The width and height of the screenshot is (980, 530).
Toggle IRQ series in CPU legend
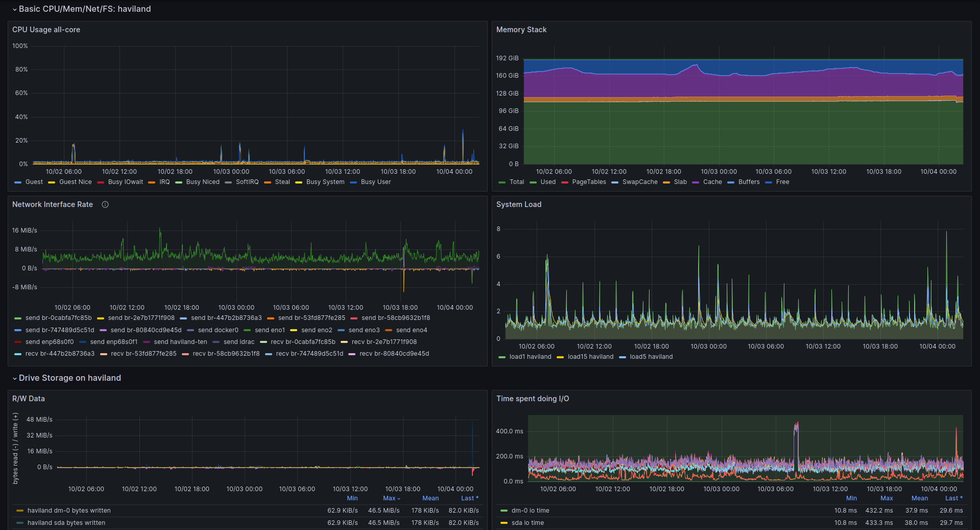pyautogui.click(x=164, y=182)
